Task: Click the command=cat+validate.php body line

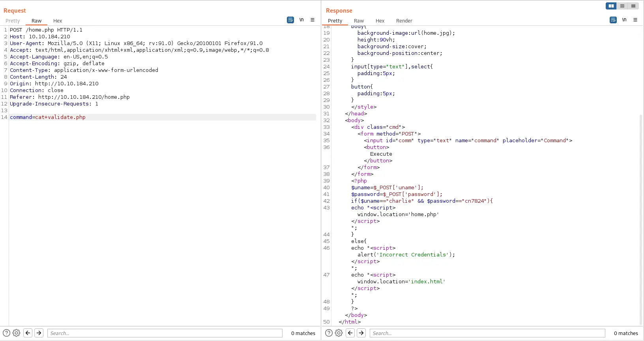Action: (x=48, y=117)
